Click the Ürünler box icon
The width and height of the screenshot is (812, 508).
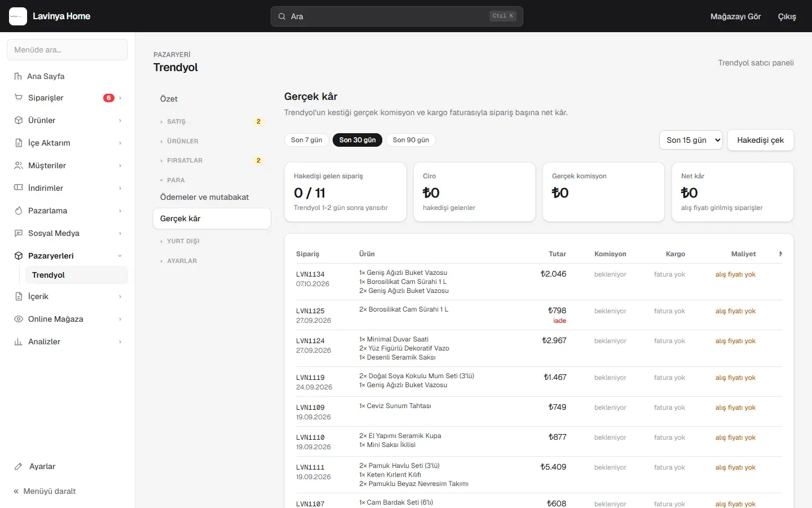18,120
